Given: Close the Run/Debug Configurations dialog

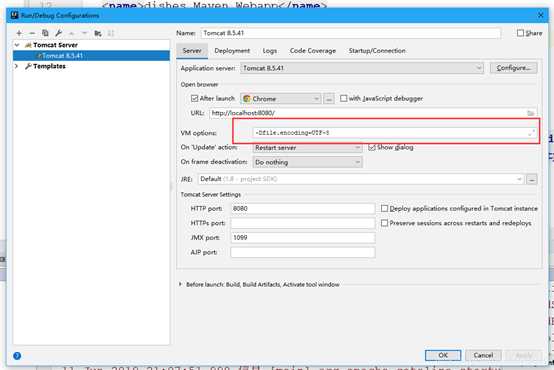Looking at the screenshot, I should click(541, 15).
